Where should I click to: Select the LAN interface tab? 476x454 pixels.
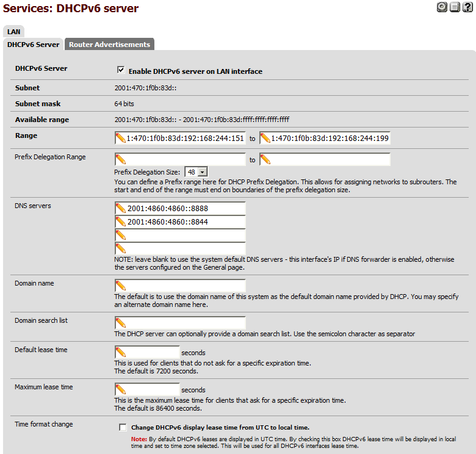coord(13,31)
